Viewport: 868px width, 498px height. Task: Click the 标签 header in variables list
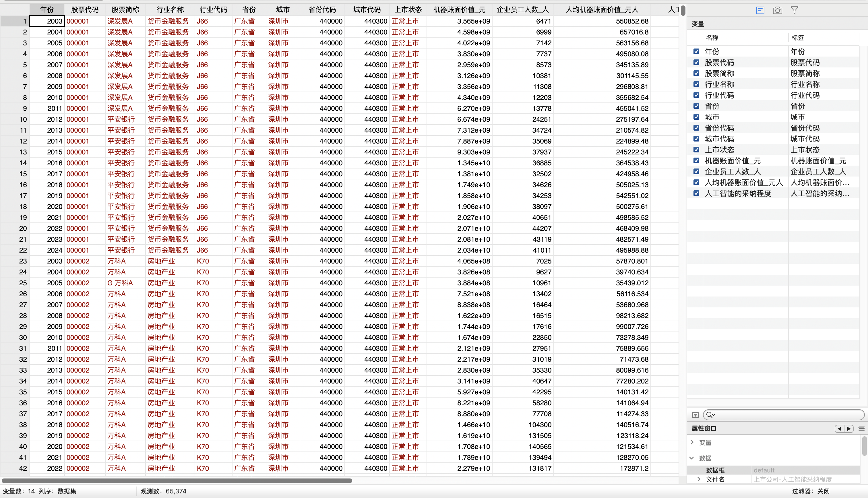pos(798,38)
